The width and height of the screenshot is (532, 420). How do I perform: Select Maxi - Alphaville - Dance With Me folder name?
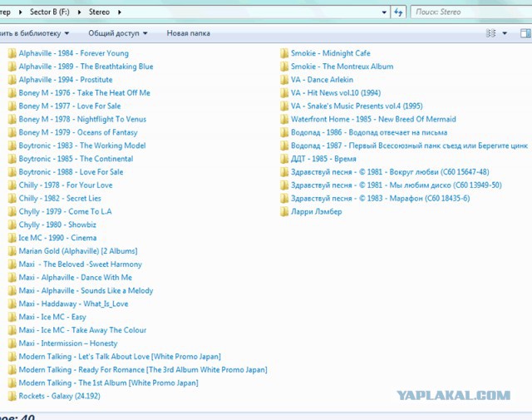[x=76, y=278]
